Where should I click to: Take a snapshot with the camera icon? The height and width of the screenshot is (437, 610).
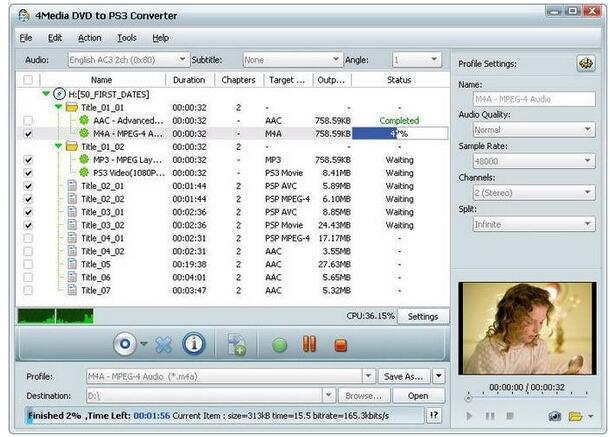pos(555,416)
